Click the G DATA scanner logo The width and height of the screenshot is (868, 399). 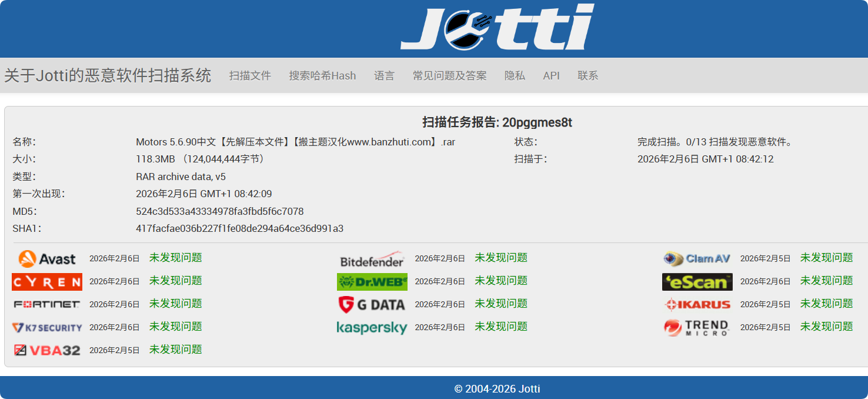(x=372, y=304)
